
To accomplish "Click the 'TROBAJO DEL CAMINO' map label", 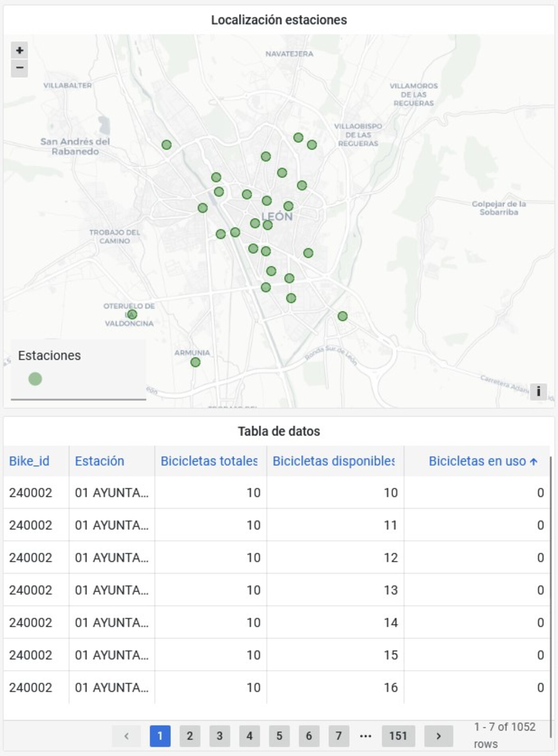I will point(114,237).
